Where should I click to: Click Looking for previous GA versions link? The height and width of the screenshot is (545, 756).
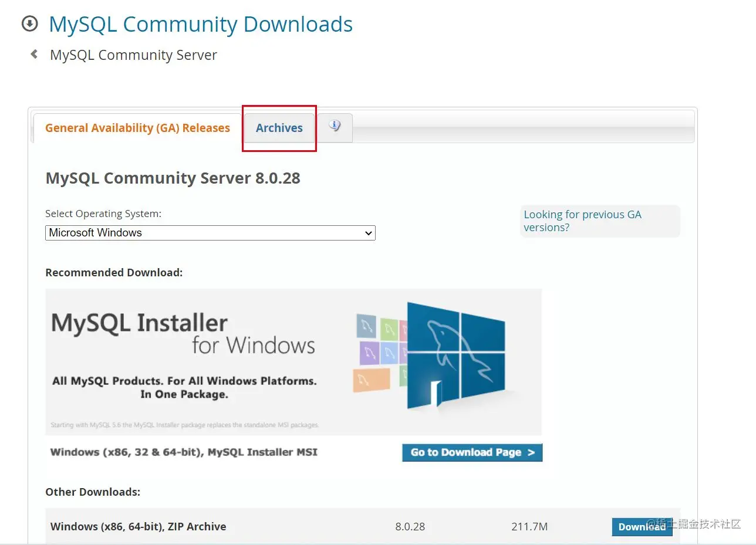[x=582, y=221]
